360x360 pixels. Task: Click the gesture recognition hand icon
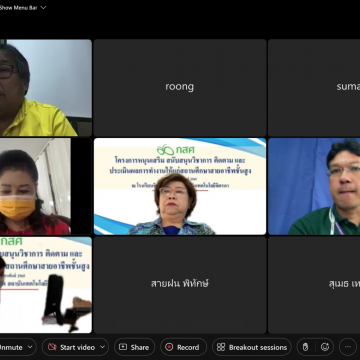[305, 347]
